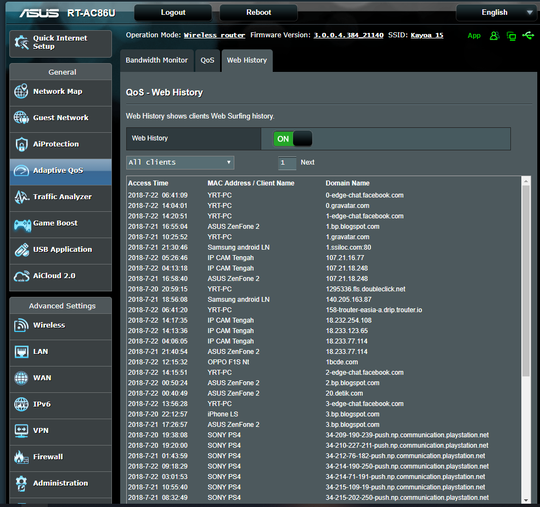
Task: Click the AiCloud 2.0 cloud icon
Action: [x=21, y=276]
